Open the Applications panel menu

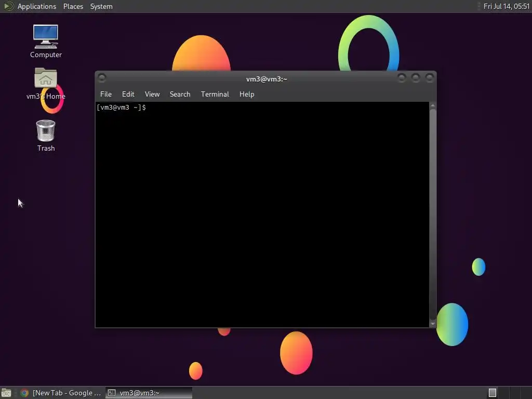coord(37,6)
